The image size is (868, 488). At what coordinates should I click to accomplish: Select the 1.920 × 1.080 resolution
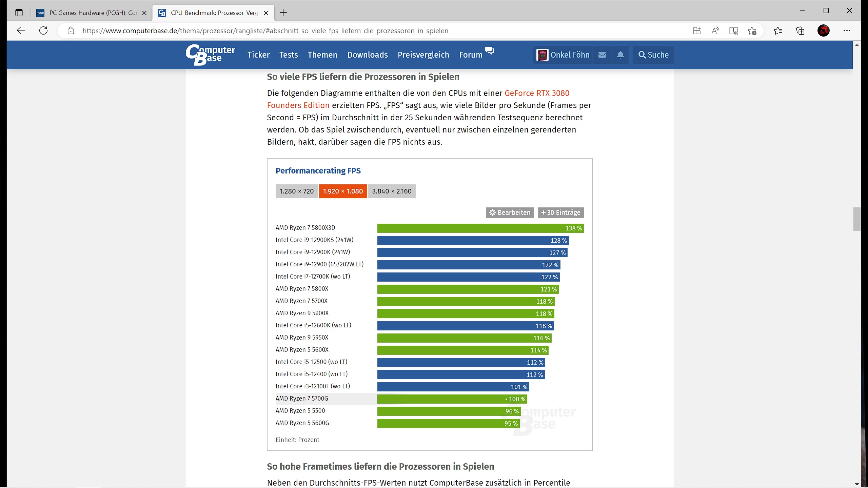pyautogui.click(x=343, y=191)
